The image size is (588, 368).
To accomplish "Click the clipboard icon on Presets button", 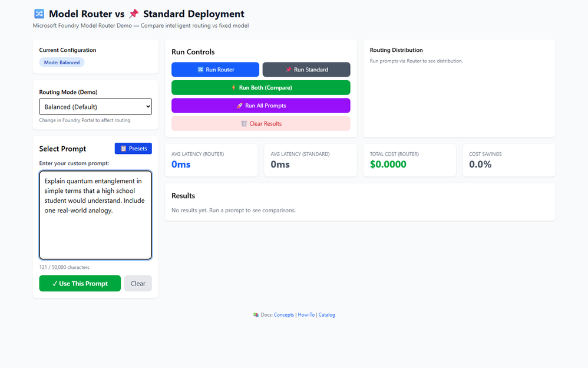I will point(123,149).
